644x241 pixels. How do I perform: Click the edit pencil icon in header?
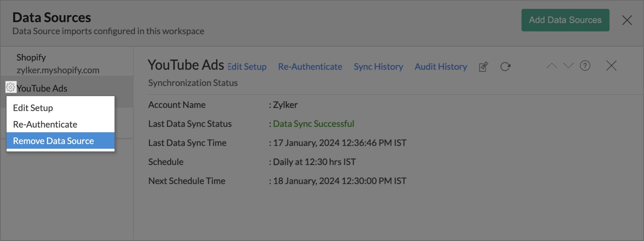[483, 67]
